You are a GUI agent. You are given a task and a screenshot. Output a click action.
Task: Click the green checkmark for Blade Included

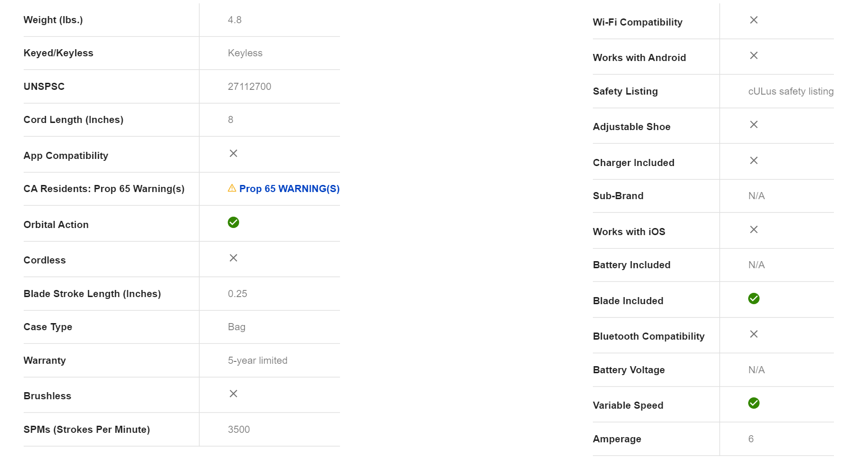pos(754,298)
